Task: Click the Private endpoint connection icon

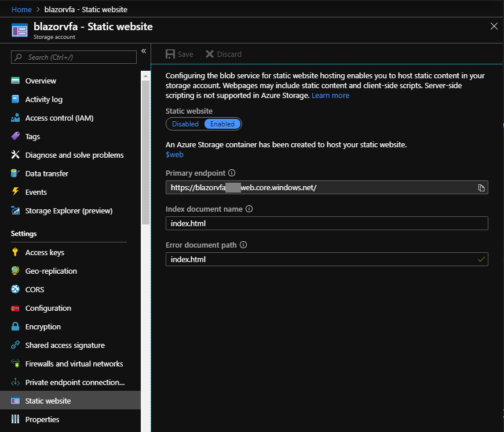Action: pyautogui.click(x=15, y=382)
